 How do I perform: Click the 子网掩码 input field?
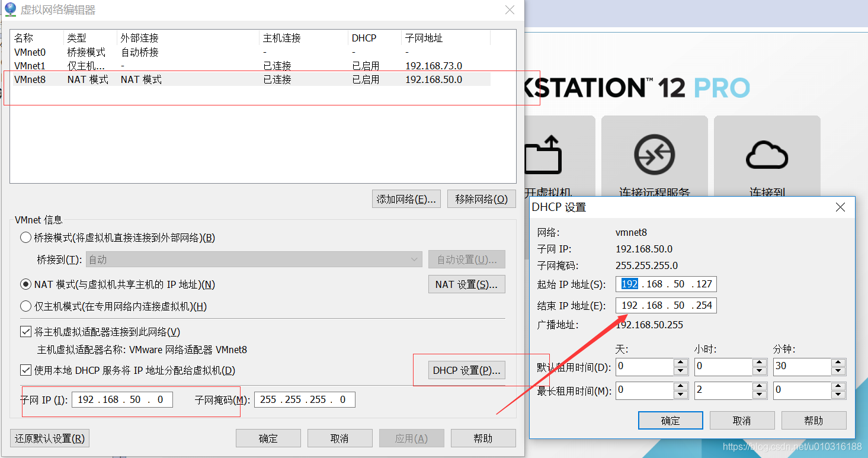[x=305, y=399]
